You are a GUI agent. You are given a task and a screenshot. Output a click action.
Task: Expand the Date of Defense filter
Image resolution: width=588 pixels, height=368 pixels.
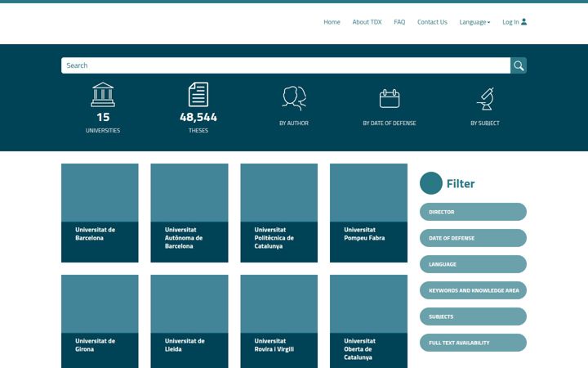473,238
